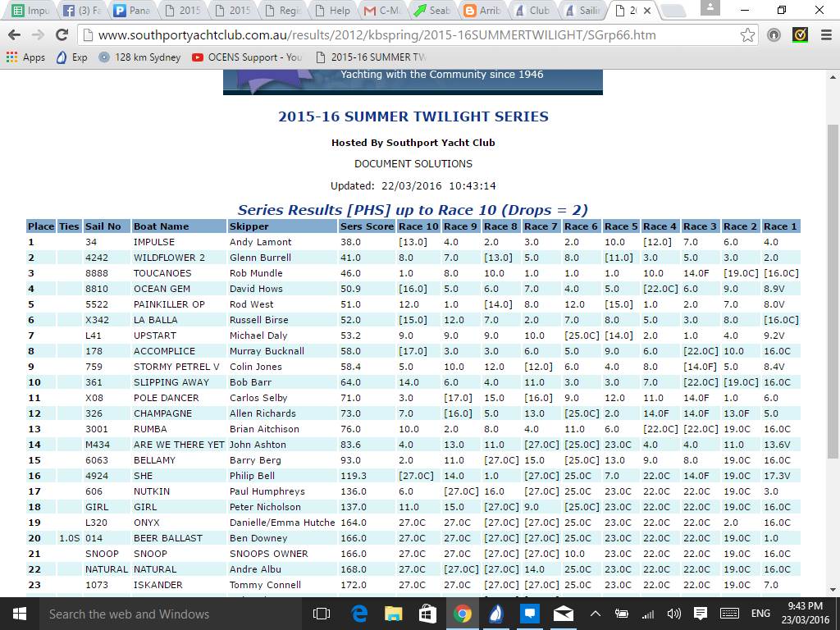Open File Explorer from the taskbar

click(394, 614)
